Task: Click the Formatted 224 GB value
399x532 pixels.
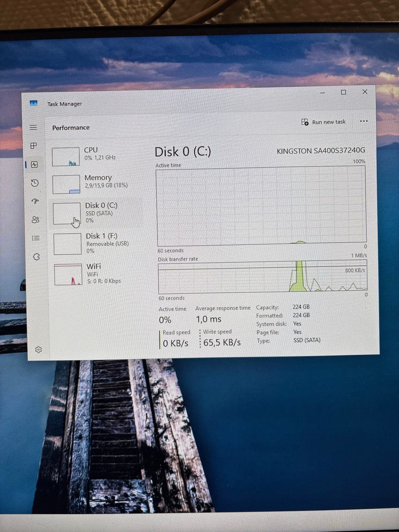Action: pyautogui.click(x=301, y=315)
